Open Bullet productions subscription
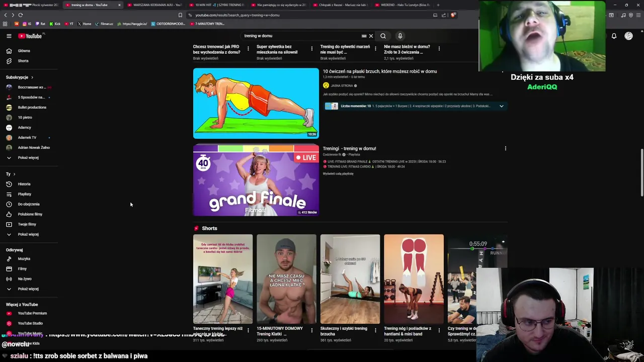 (32, 108)
